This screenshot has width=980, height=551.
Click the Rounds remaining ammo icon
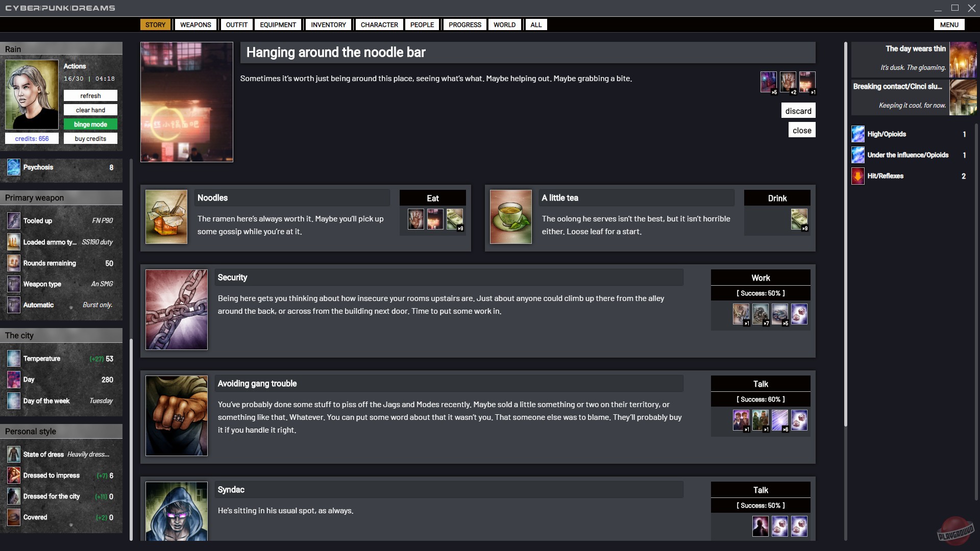[14, 263]
